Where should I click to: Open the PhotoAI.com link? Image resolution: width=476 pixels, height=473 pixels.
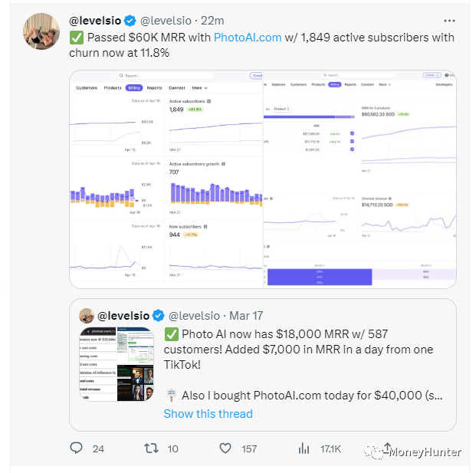click(247, 37)
